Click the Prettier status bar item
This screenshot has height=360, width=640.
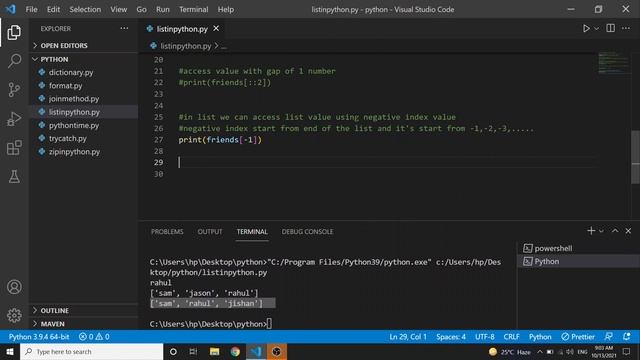point(578,337)
